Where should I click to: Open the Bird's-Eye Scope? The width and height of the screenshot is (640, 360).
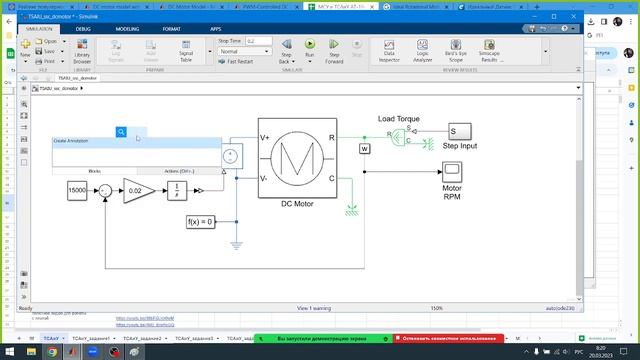click(x=456, y=51)
